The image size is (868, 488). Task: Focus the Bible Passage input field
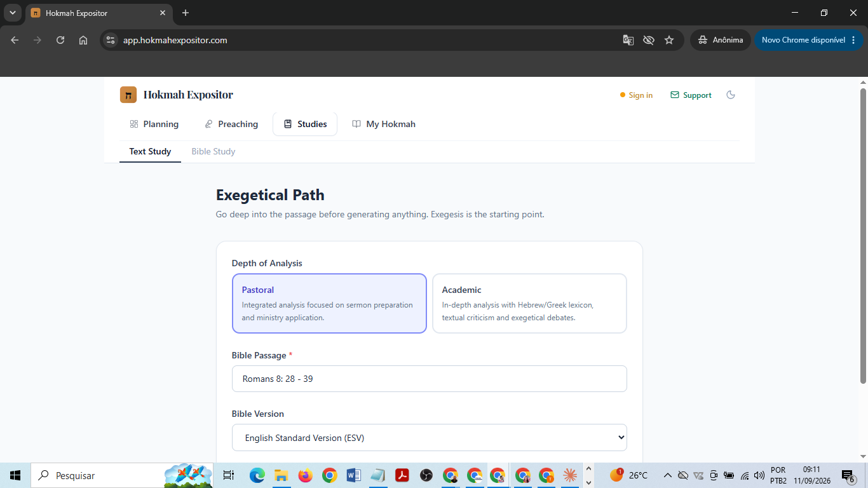click(x=430, y=379)
